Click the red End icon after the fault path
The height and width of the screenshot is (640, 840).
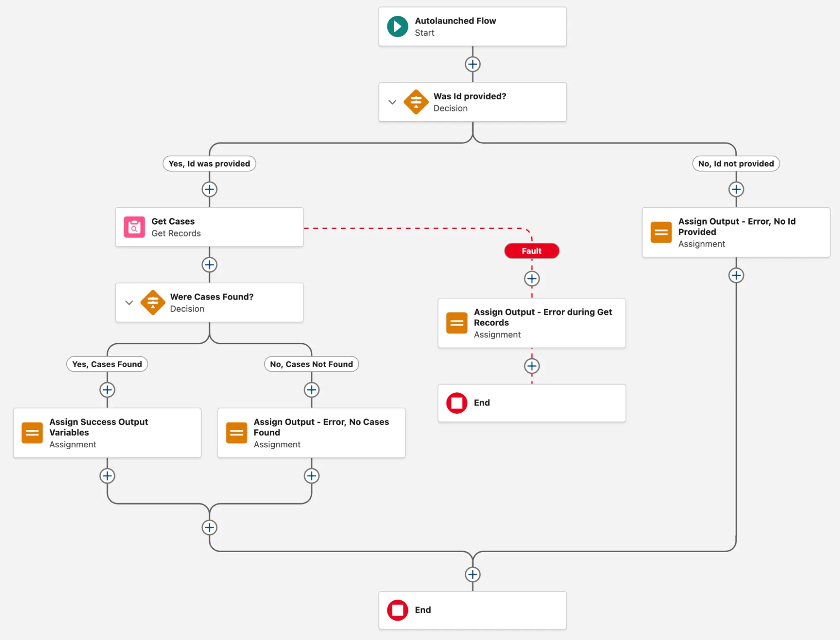[x=457, y=403]
